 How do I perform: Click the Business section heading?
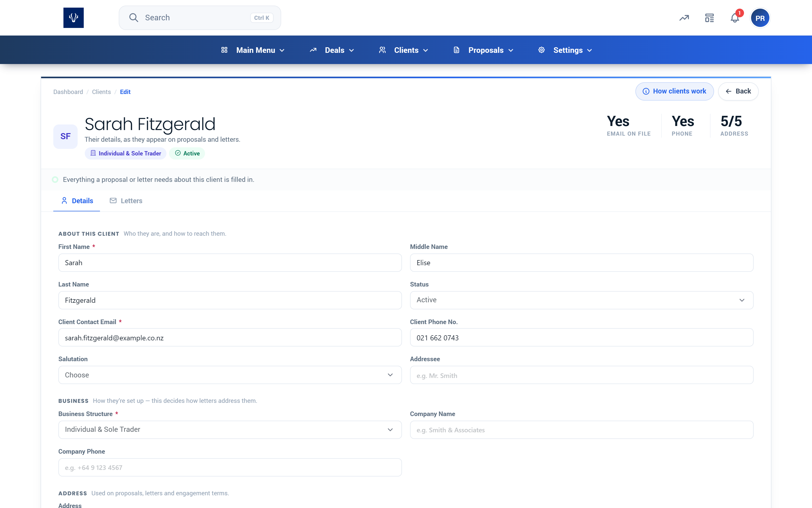[x=73, y=401]
